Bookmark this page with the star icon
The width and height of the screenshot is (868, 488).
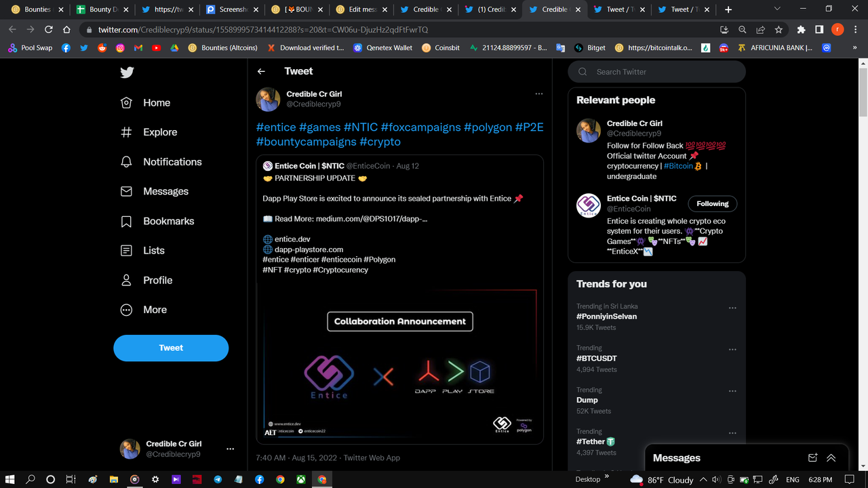point(778,30)
